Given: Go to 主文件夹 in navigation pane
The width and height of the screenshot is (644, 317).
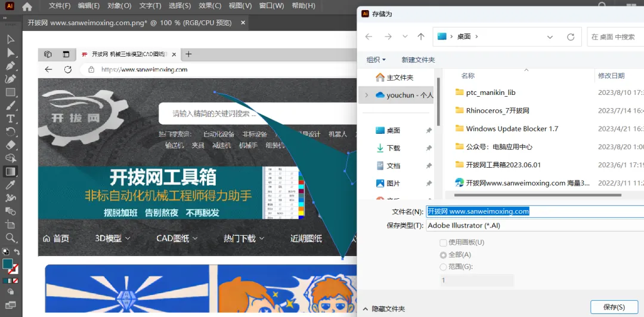Looking at the screenshot, I should (395, 77).
